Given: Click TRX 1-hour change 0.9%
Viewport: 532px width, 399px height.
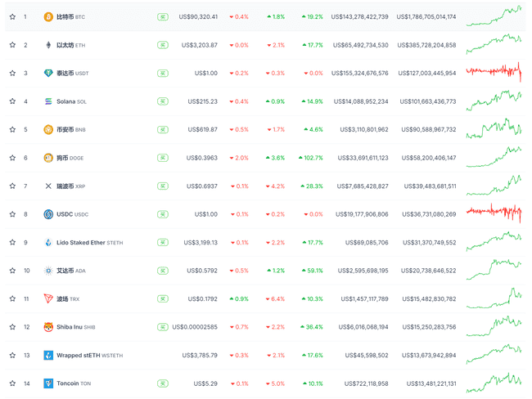Looking at the screenshot, I should [239, 298].
